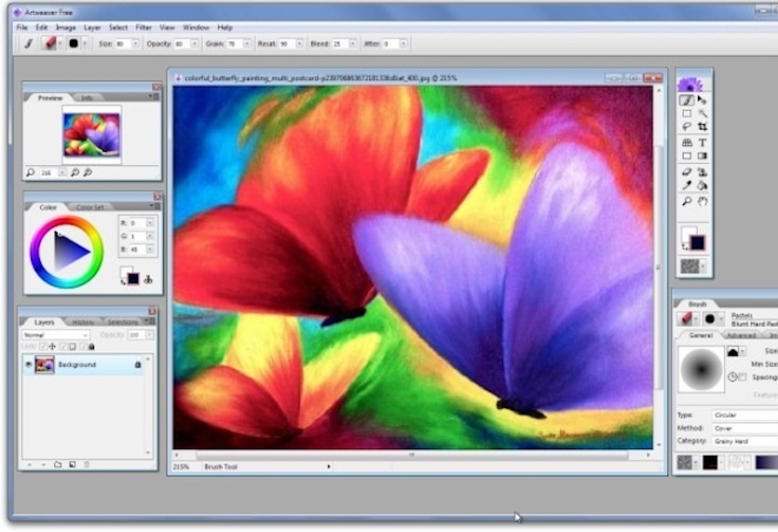Select the Perspective Grid tool

point(687,143)
